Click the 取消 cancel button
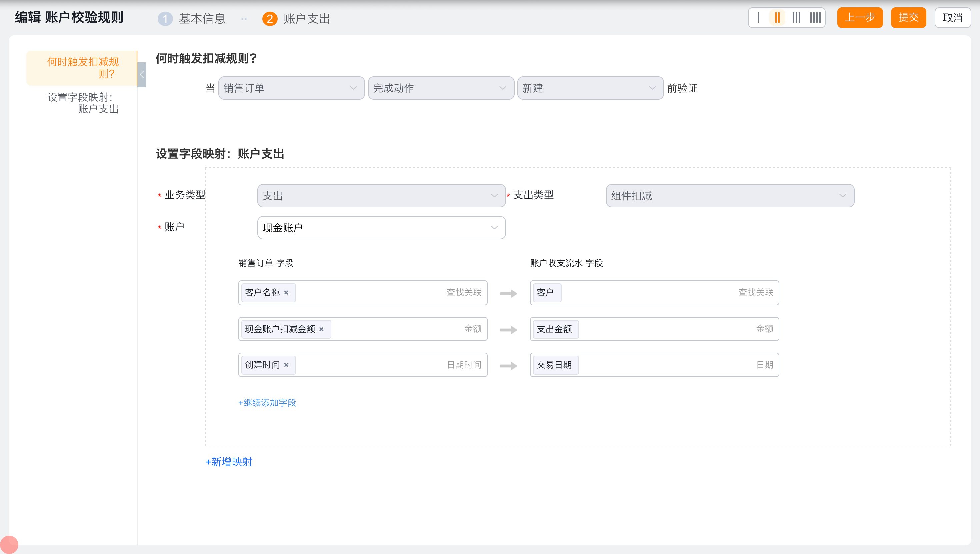This screenshot has width=980, height=554. 952,18
